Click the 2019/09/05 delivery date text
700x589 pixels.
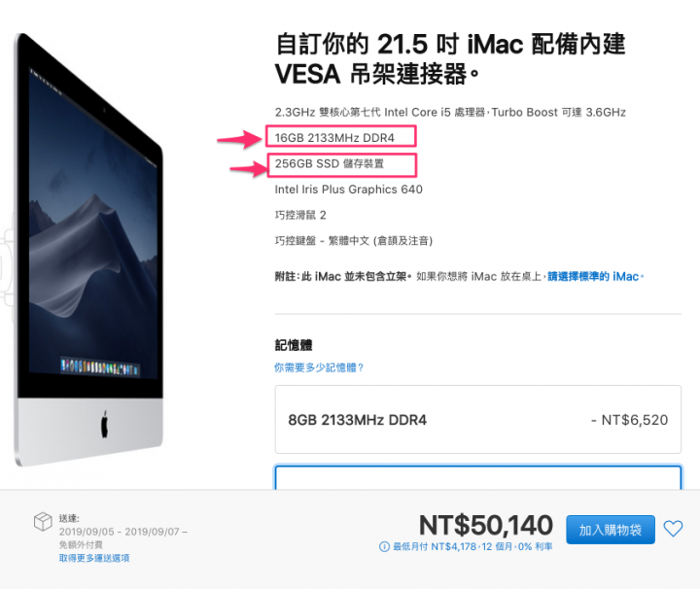(x=87, y=532)
